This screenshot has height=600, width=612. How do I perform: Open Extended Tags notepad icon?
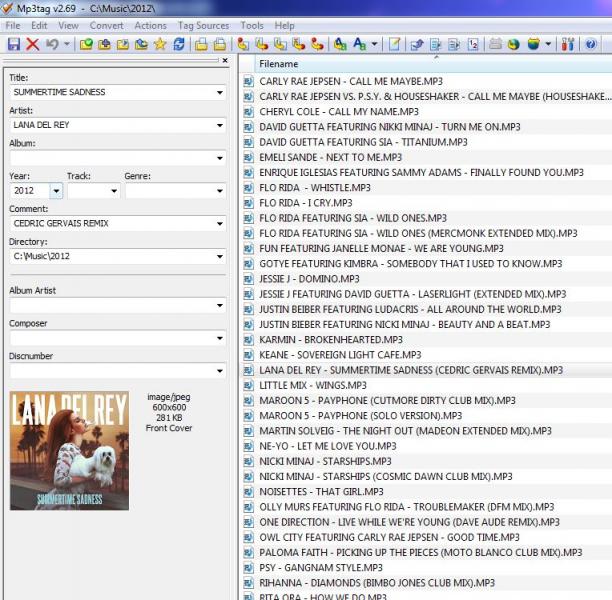click(x=395, y=45)
